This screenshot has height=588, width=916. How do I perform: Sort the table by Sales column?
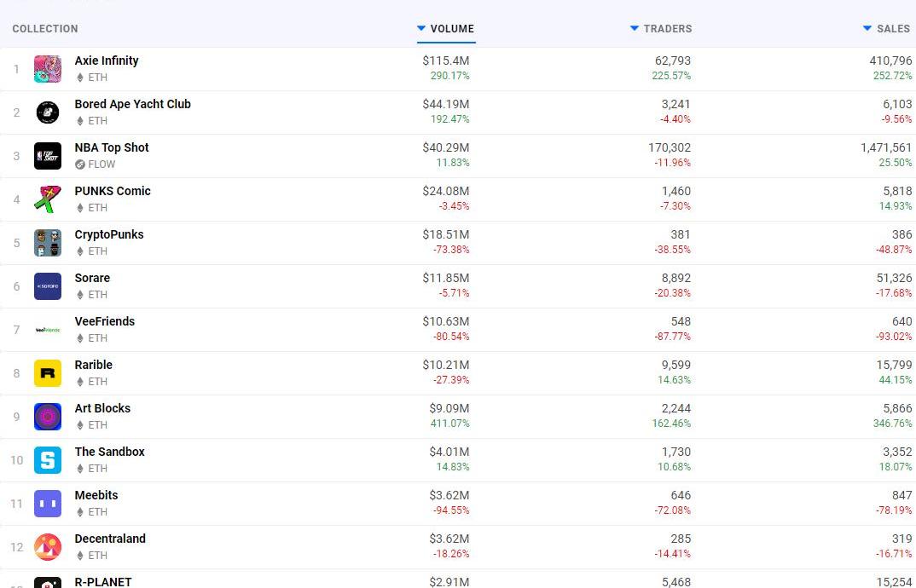click(886, 29)
